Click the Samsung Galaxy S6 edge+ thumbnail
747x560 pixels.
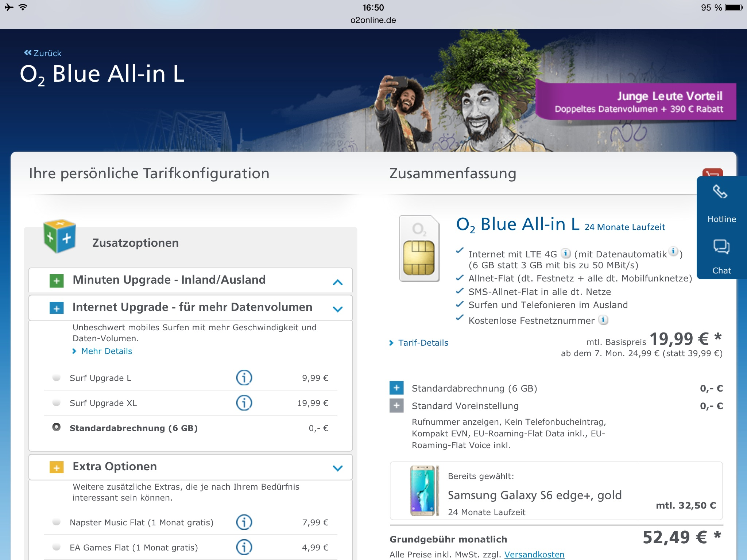point(424,490)
